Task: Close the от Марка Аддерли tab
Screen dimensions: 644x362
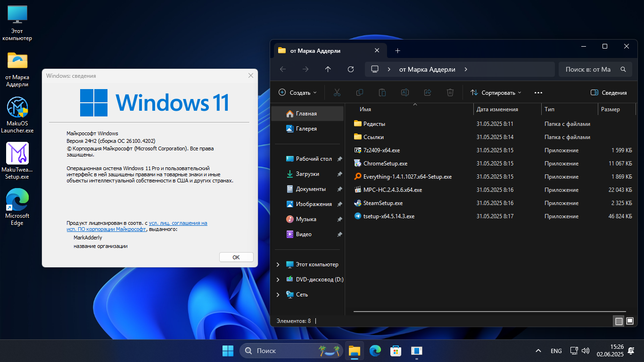Action: (x=377, y=50)
